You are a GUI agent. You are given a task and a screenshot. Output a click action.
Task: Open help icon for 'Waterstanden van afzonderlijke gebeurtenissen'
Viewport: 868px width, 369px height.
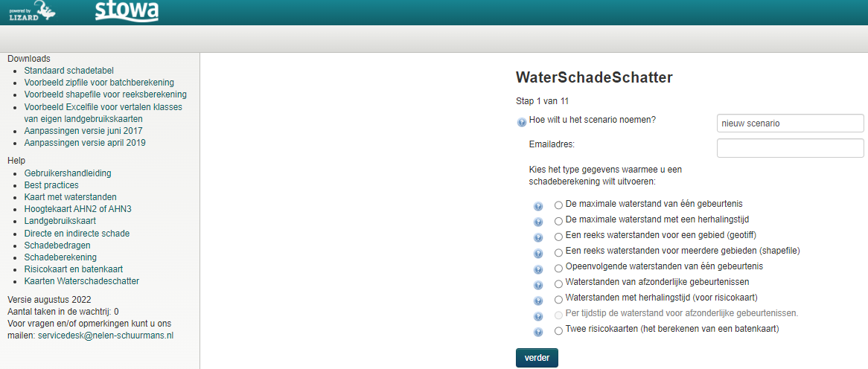click(538, 285)
